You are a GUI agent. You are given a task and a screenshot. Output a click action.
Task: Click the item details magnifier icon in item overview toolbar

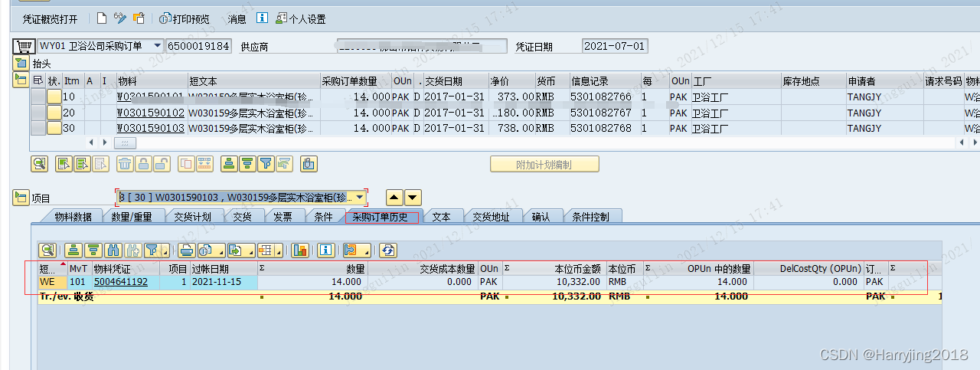pos(39,163)
